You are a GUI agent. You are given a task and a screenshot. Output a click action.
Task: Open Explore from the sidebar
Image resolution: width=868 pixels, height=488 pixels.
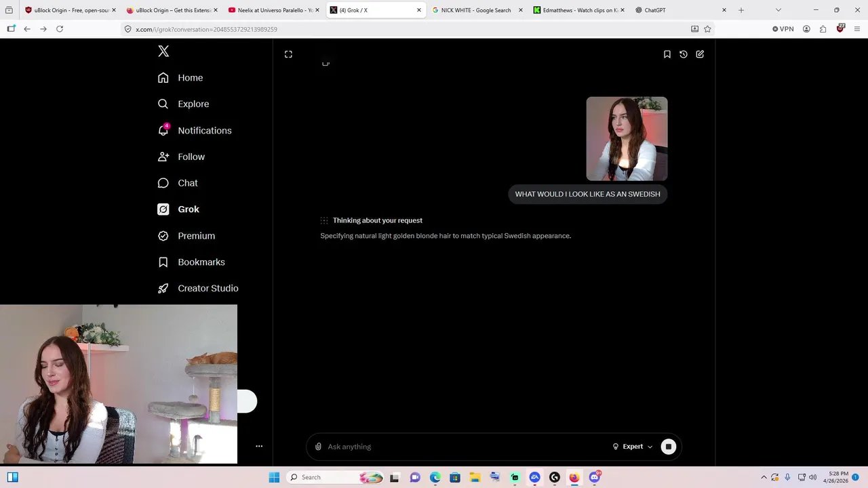click(x=183, y=104)
